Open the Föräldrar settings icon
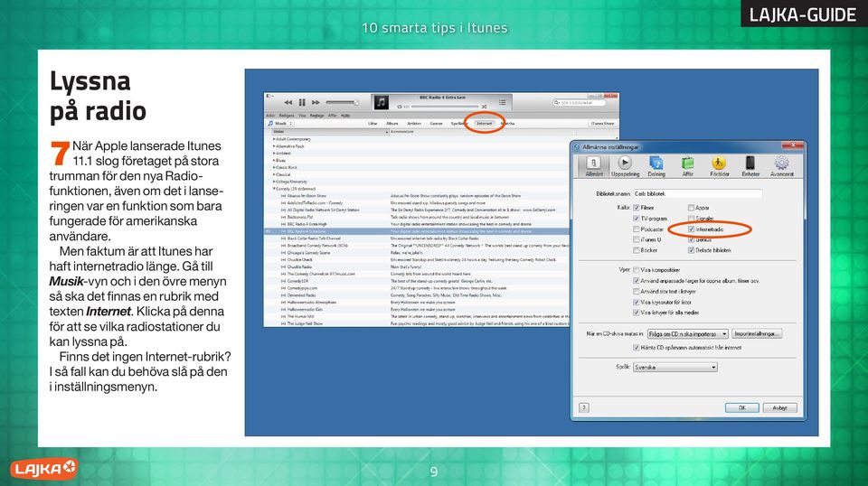Image resolution: width=868 pixels, height=486 pixels. [x=719, y=165]
